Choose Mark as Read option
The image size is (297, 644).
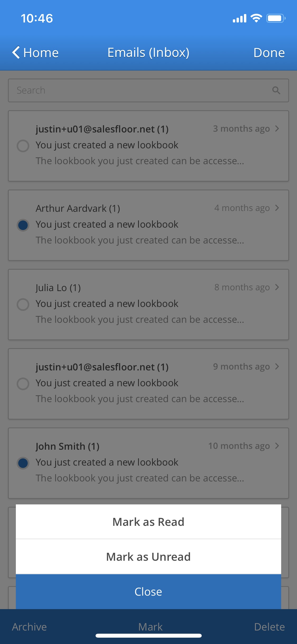point(148,522)
